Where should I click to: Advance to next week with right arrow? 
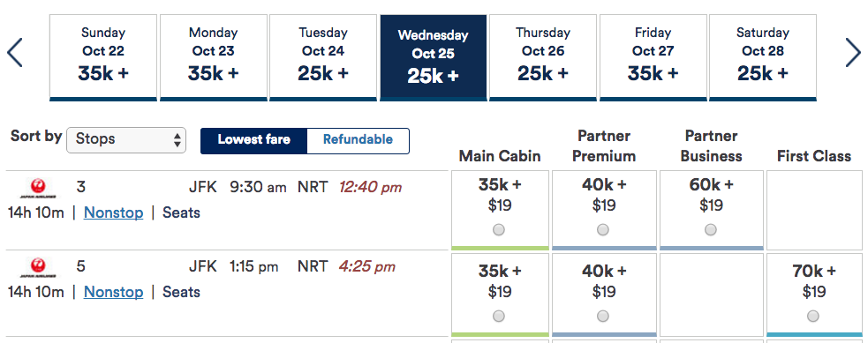coord(853,53)
